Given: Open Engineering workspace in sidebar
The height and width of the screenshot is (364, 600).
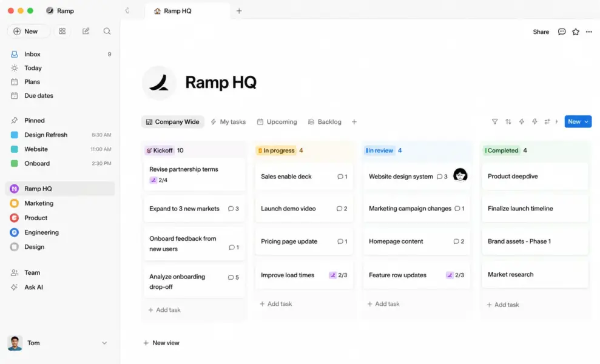Looking at the screenshot, I should pos(61,232).
